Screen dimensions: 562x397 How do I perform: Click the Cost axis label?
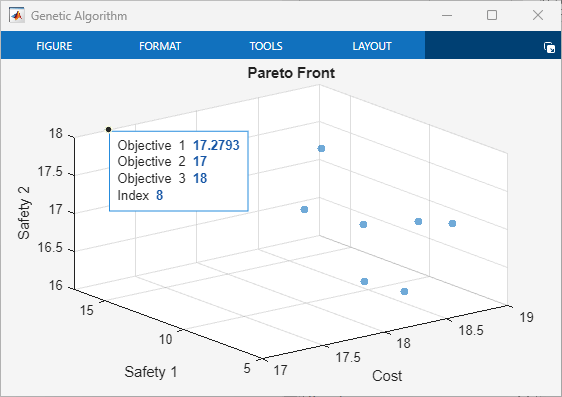pos(387,376)
